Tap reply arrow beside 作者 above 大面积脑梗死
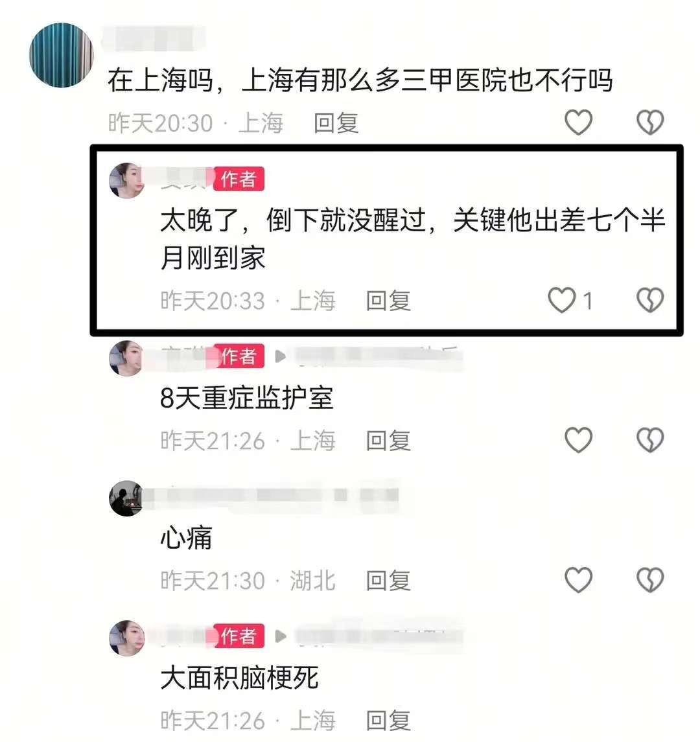The image size is (700, 742). [281, 636]
